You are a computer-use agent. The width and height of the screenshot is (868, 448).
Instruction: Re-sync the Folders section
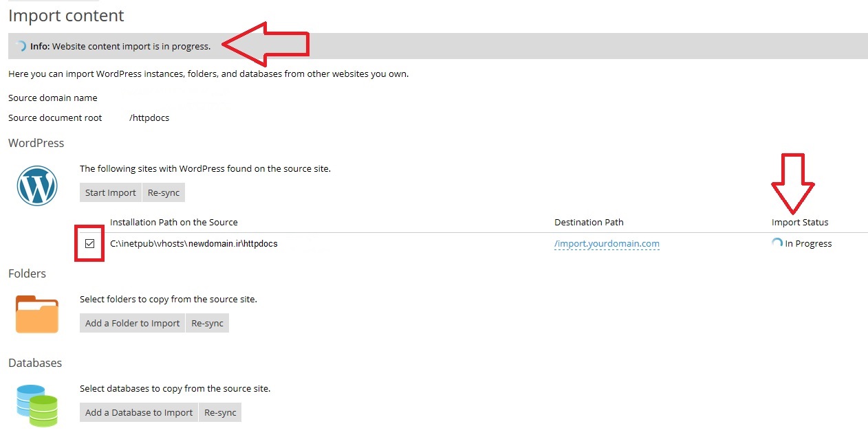click(207, 324)
